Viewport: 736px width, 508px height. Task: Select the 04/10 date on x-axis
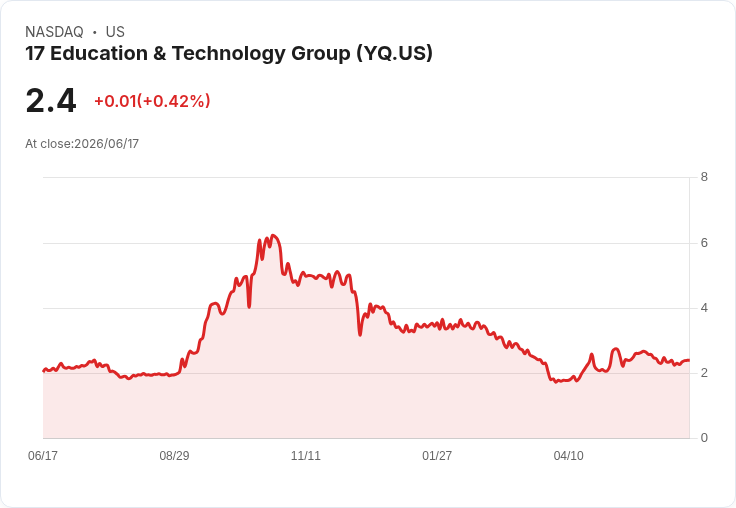[x=568, y=455]
